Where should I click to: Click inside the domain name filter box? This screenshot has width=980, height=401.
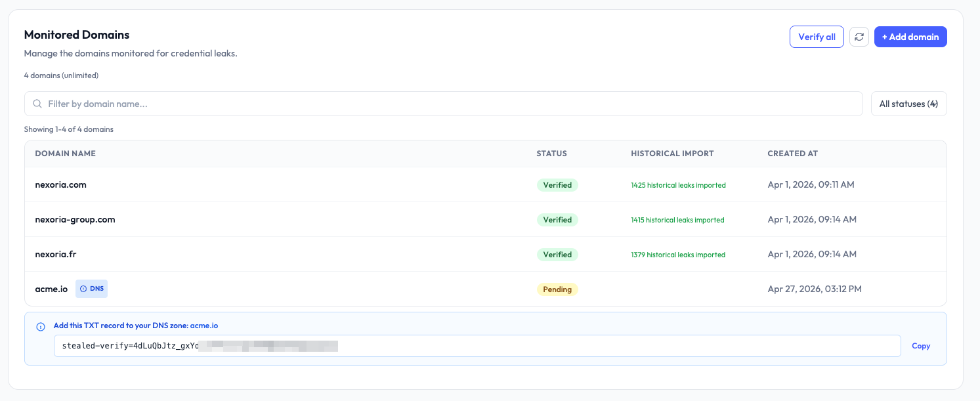[263, 103]
